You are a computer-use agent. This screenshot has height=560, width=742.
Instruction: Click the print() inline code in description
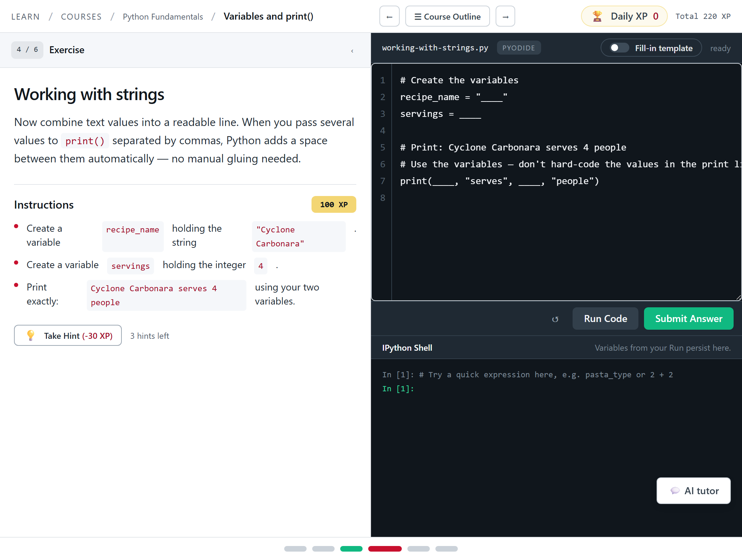[85, 141]
